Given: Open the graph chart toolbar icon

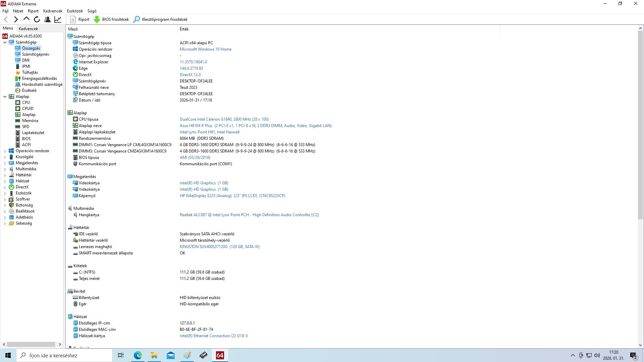Looking at the screenshot, I should point(58,19).
